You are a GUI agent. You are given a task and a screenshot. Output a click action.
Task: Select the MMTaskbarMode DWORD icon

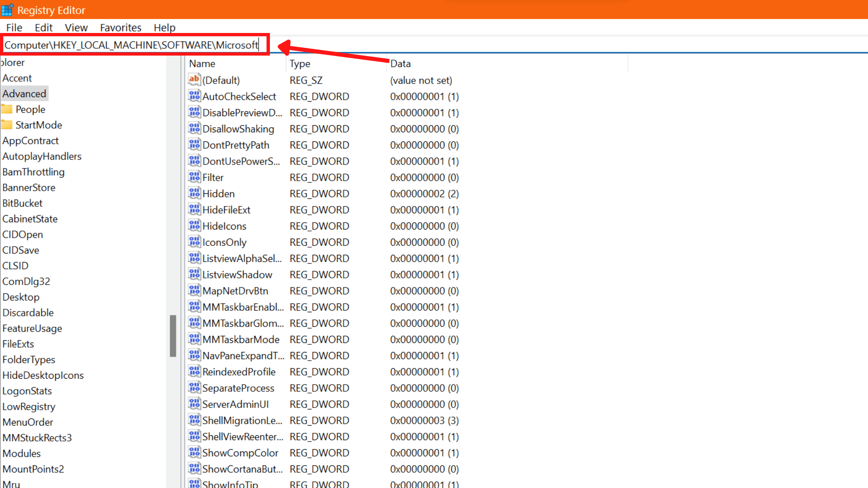(194, 339)
